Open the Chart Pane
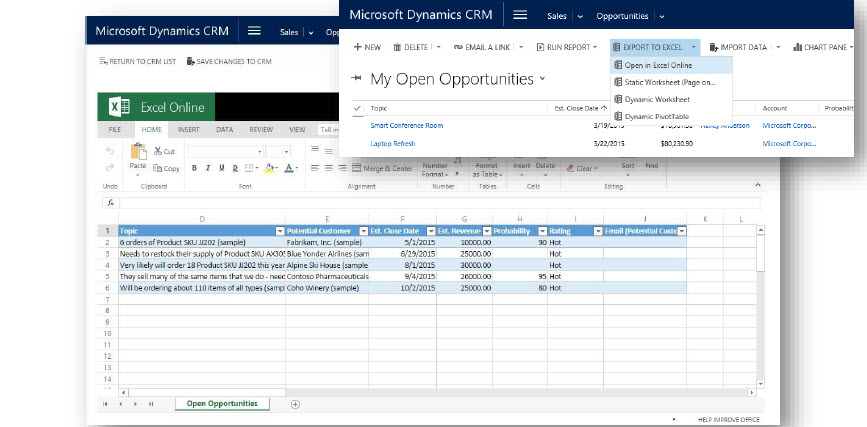The image size is (867, 427). point(827,47)
